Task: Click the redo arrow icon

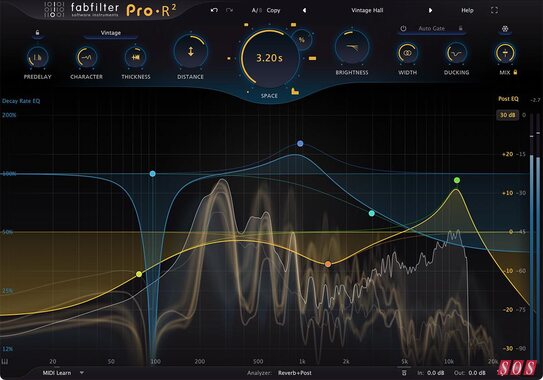Action: (x=229, y=10)
